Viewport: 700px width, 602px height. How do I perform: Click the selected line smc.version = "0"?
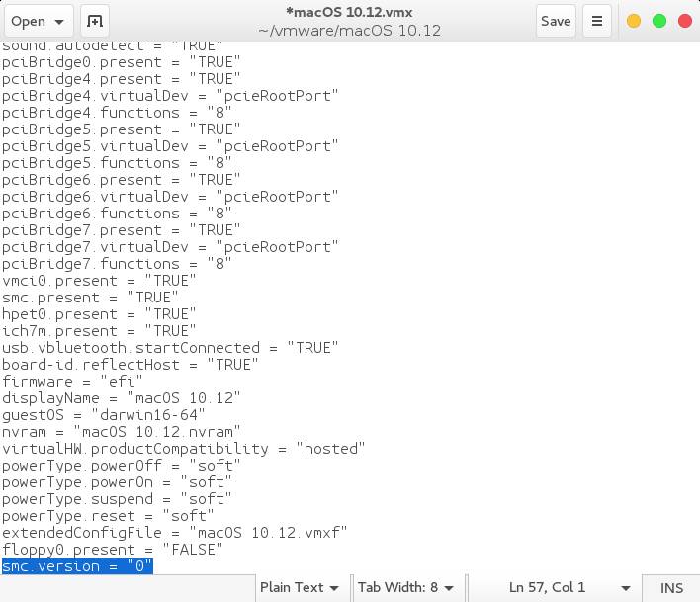tap(77, 566)
